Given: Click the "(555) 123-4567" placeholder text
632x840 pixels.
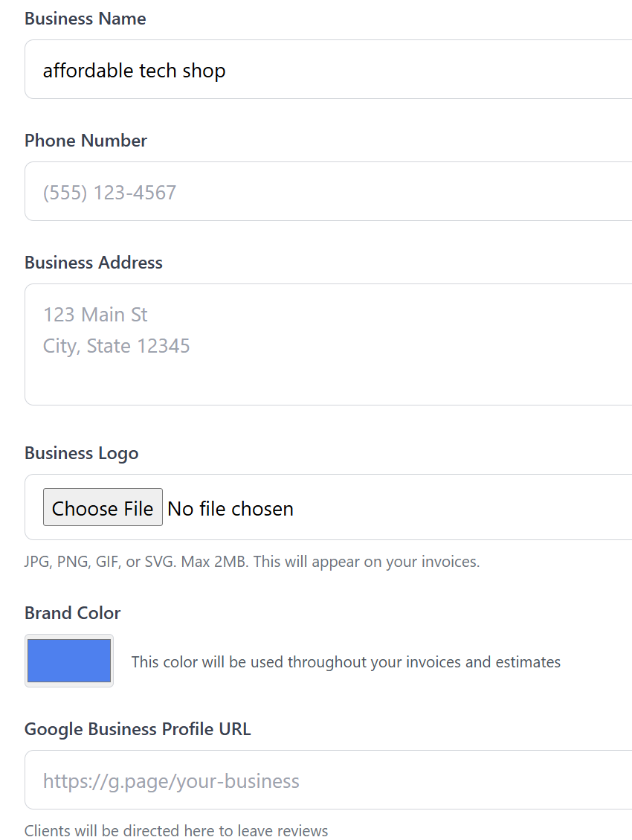Looking at the screenshot, I should click(x=110, y=193).
